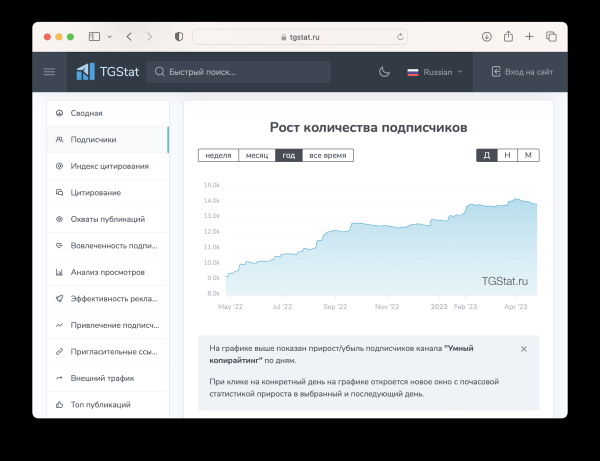The height and width of the screenshot is (461, 600).
Task: Dismiss the info notice with the X
Action: [524, 349]
